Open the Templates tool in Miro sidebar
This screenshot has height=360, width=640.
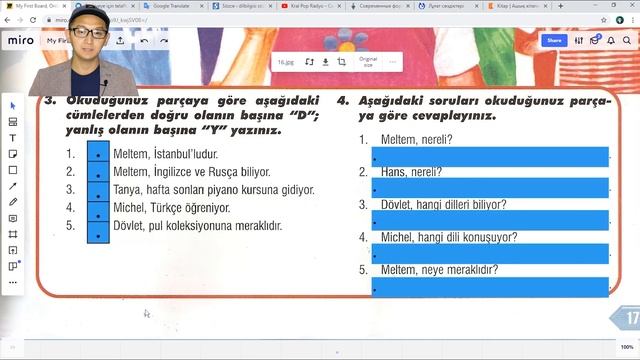coord(13,122)
